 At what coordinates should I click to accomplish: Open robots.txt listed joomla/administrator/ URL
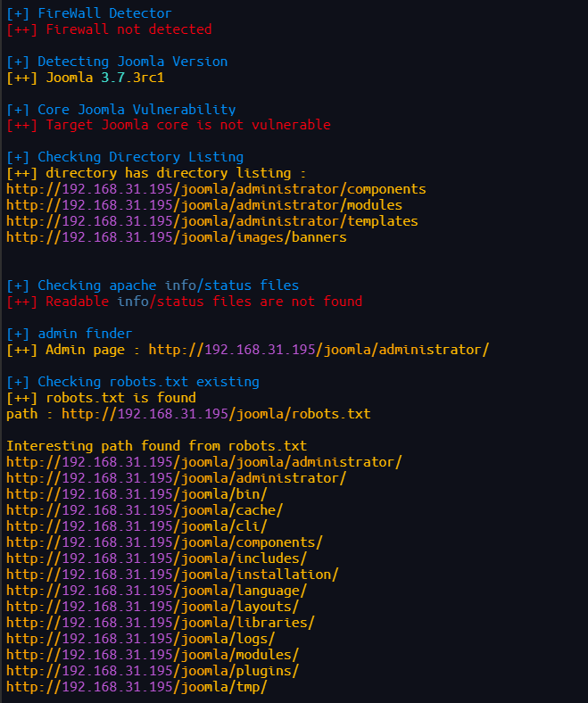(177, 478)
